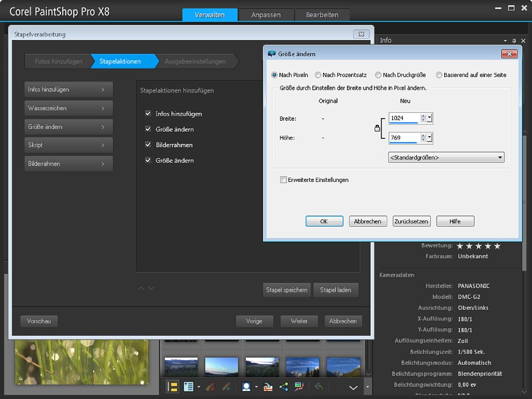
Task: Click the fifth rating star
Action: point(497,246)
